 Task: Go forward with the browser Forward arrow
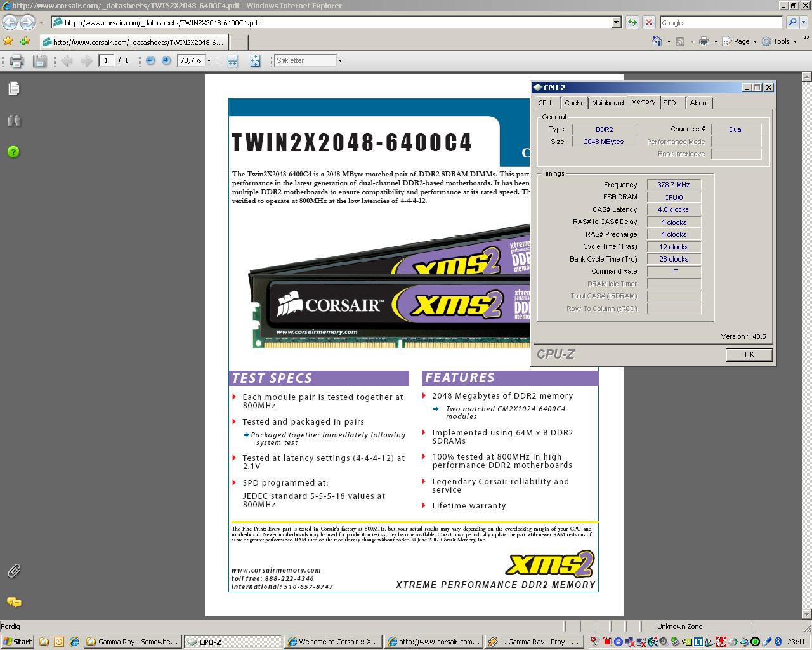click(27, 22)
